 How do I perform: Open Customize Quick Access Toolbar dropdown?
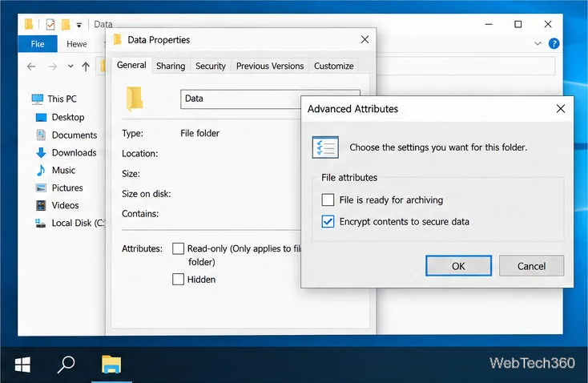[x=79, y=25]
